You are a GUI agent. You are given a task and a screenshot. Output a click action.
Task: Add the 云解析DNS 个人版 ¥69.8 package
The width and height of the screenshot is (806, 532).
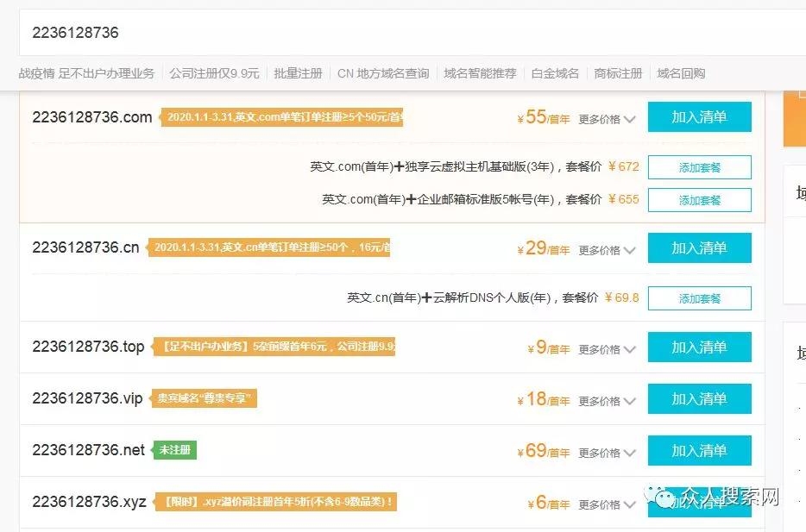click(699, 297)
